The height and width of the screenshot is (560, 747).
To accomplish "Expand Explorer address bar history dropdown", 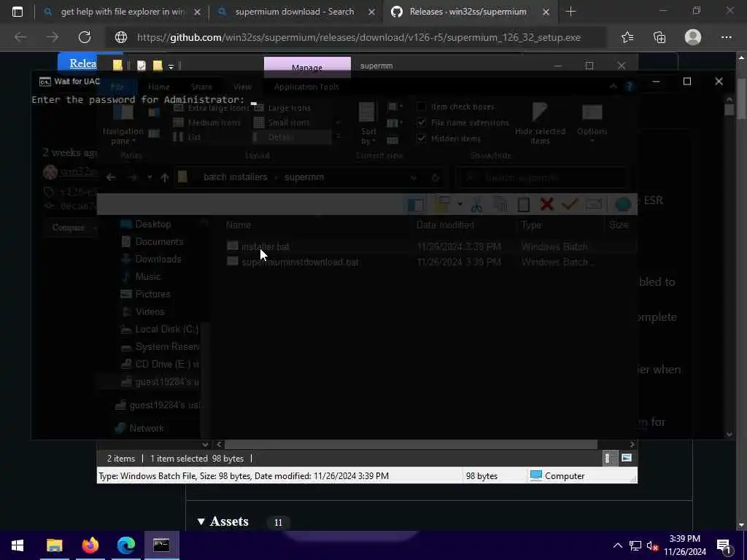I will [414, 178].
